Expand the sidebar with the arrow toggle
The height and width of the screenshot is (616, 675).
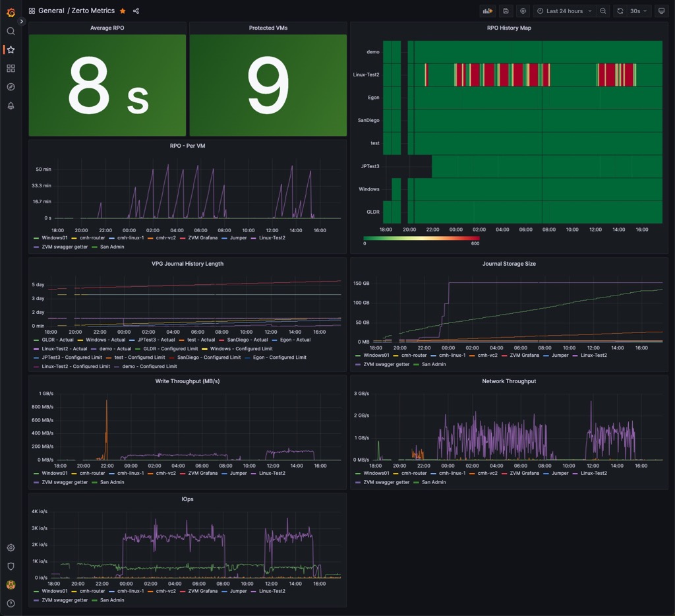(22, 21)
